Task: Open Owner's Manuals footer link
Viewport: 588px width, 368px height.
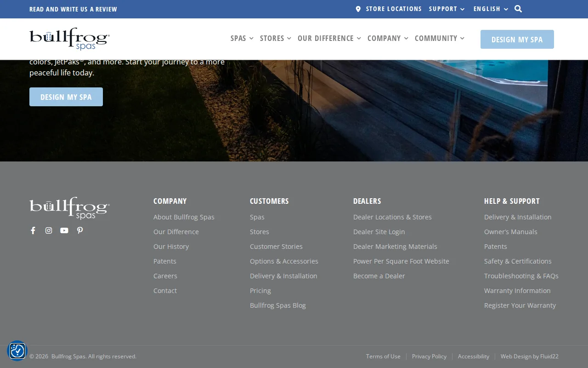Action: pyautogui.click(x=511, y=232)
